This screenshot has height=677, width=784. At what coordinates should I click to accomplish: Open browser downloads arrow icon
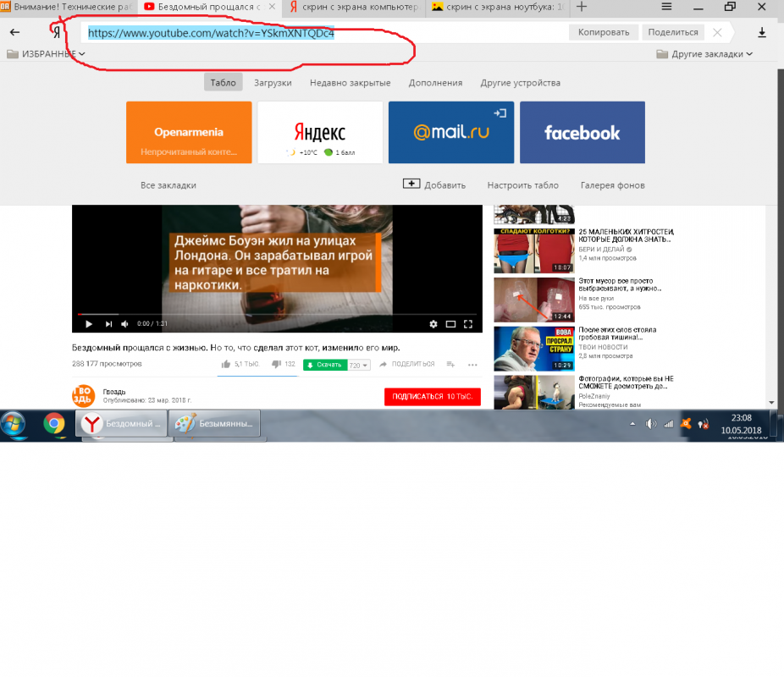click(x=761, y=32)
